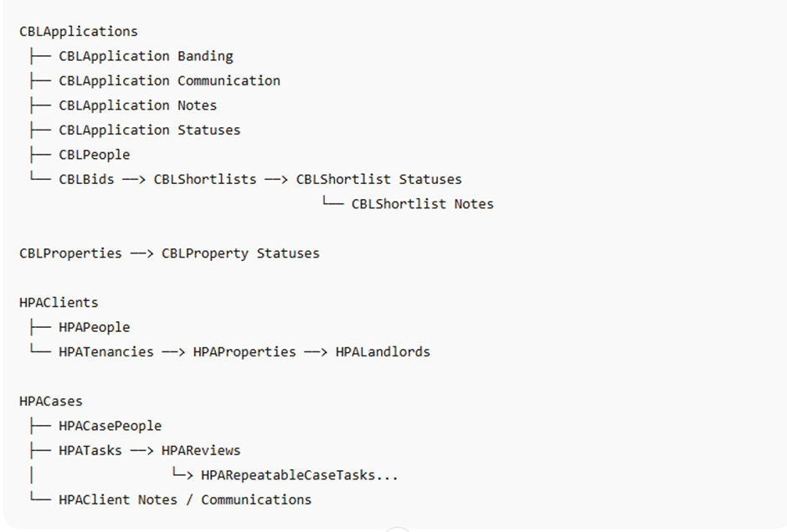Click the HPATenancies text
This screenshot has width=787, height=532.
click(106, 352)
